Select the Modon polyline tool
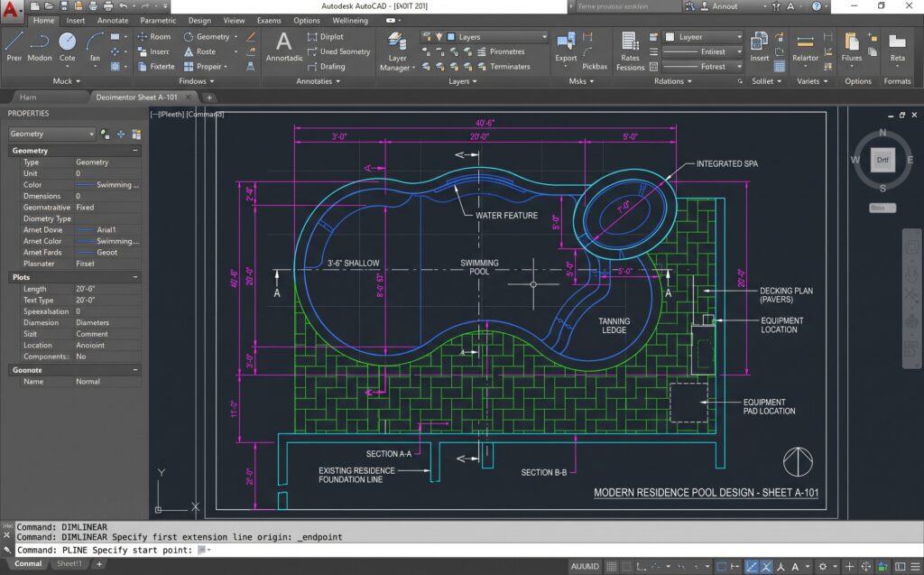Image resolution: width=924 pixels, height=575 pixels. point(40,46)
